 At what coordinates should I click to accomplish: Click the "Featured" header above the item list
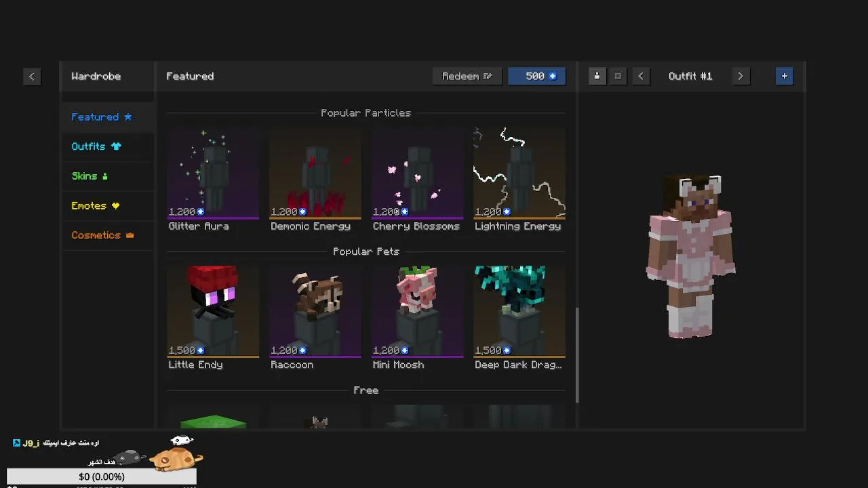click(190, 77)
